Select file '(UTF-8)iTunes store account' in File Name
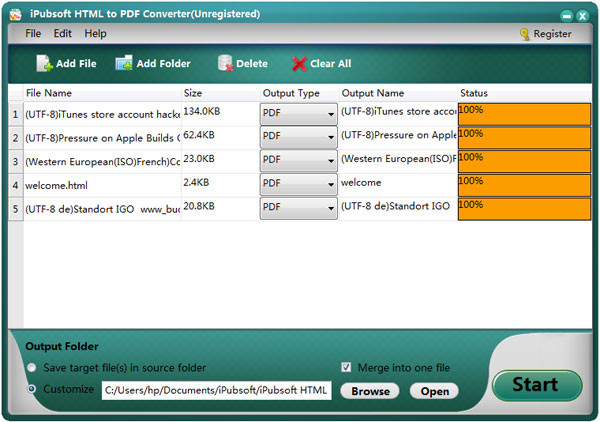The width and height of the screenshot is (600, 422). tap(102, 114)
